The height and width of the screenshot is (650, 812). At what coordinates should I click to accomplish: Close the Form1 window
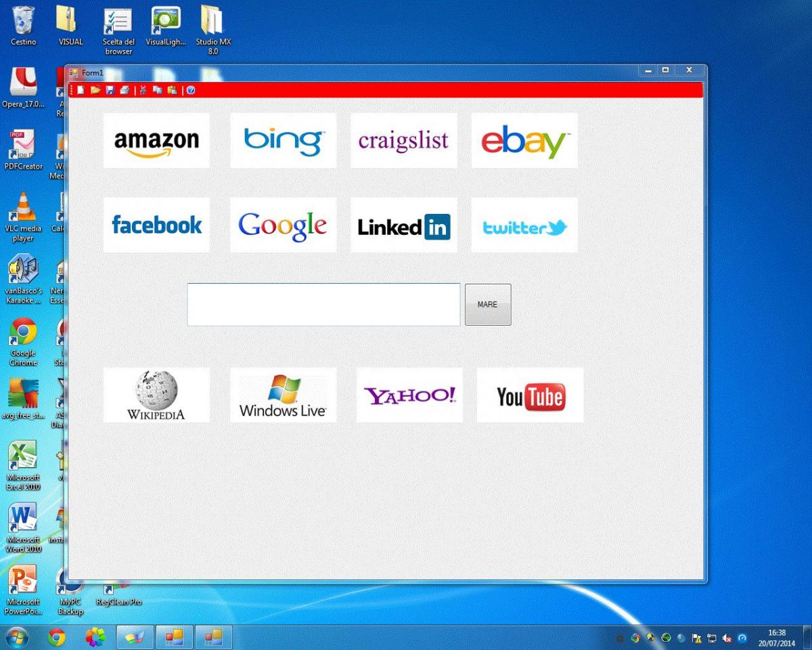689,70
